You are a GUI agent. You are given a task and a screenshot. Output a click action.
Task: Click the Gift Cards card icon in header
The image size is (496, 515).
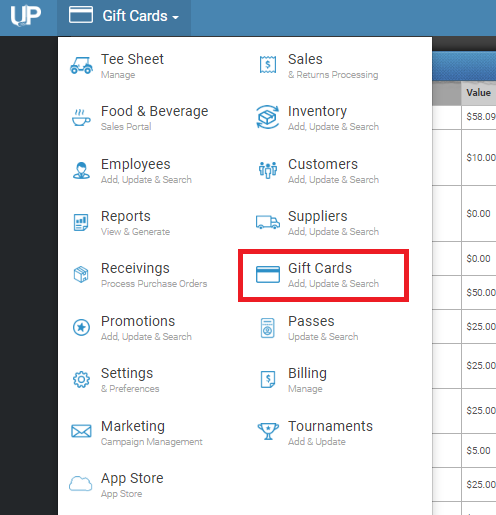[x=81, y=15]
